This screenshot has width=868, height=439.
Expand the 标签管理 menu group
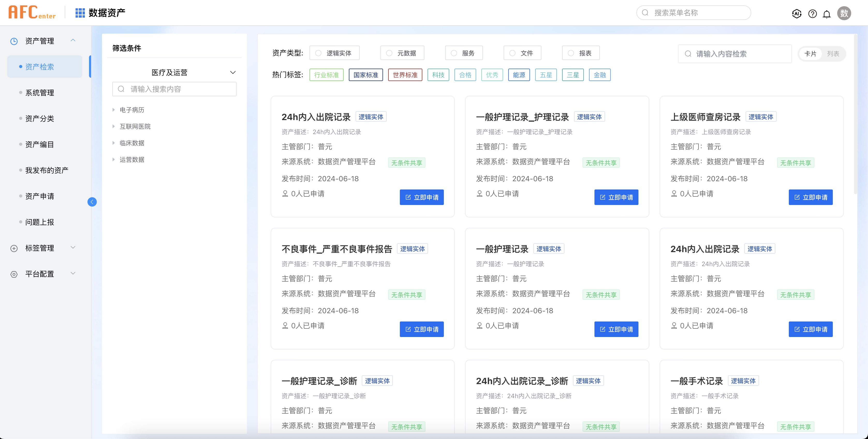73,248
